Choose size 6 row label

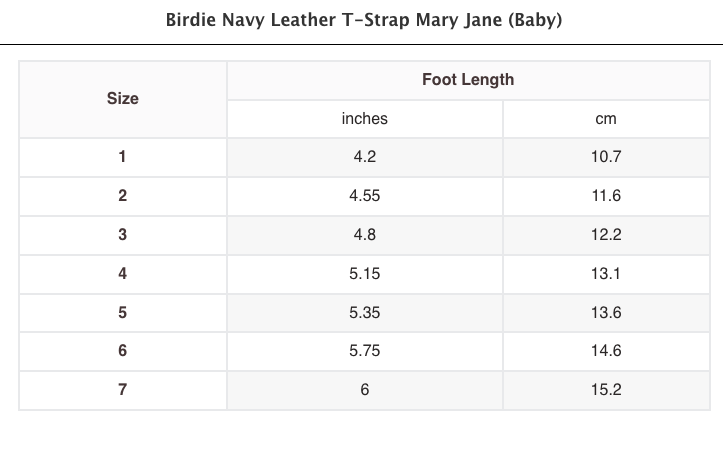[122, 351]
